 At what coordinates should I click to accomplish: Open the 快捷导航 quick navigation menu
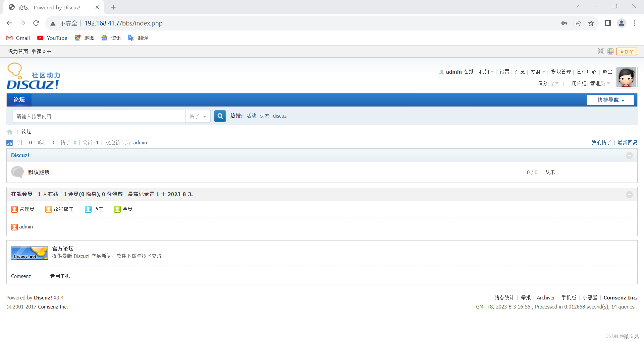coord(610,100)
